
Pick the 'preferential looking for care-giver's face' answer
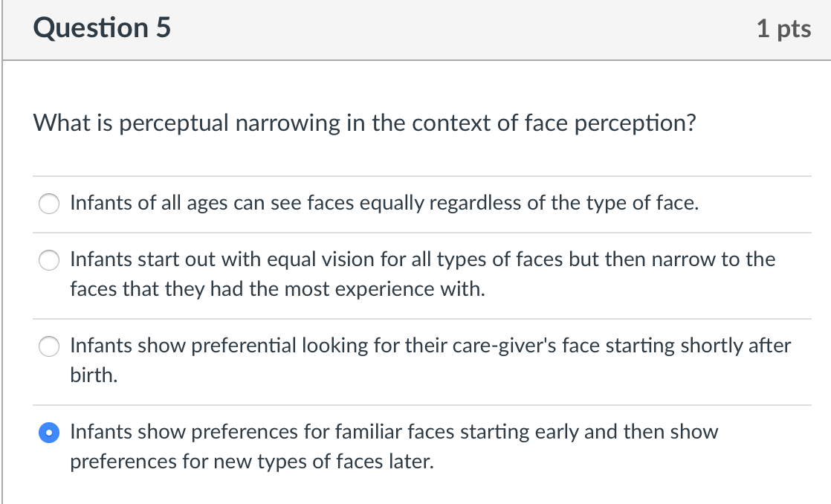(48, 346)
